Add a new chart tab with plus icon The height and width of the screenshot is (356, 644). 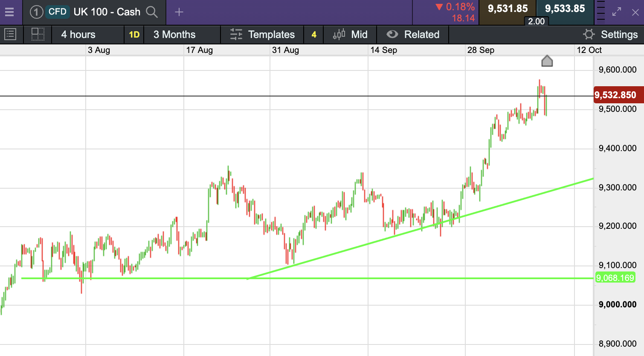[x=179, y=12]
